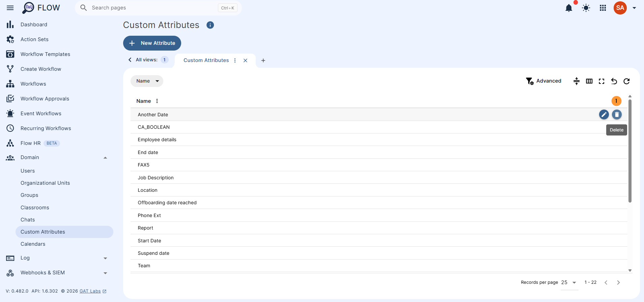The height and width of the screenshot is (302, 644).
Task: Open the Custom Attributes tab options menu
Action: 235,60
